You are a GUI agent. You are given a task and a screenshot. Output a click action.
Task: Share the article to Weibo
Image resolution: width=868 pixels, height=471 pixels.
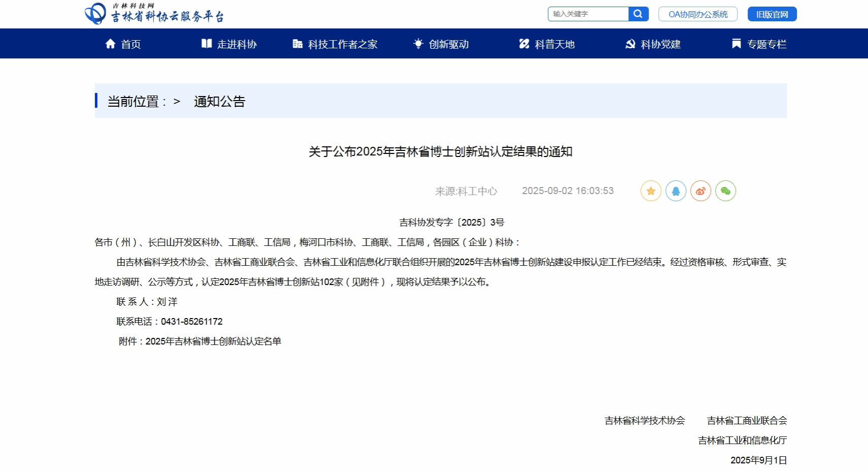tap(700, 191)
